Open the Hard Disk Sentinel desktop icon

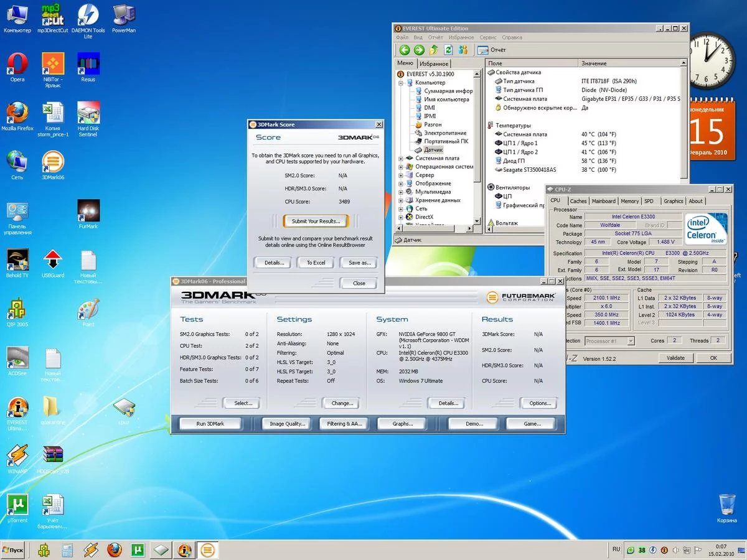(x=88, y=119)
